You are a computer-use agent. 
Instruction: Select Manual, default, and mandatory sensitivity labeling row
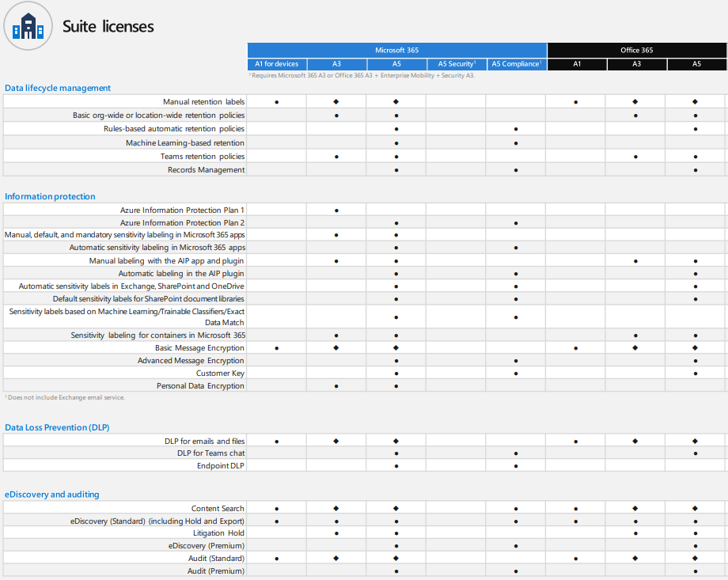(125, 235)
